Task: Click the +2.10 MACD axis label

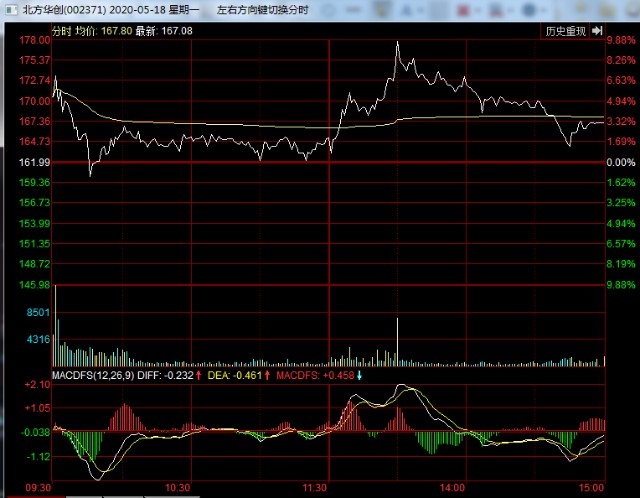Action: 37,385
